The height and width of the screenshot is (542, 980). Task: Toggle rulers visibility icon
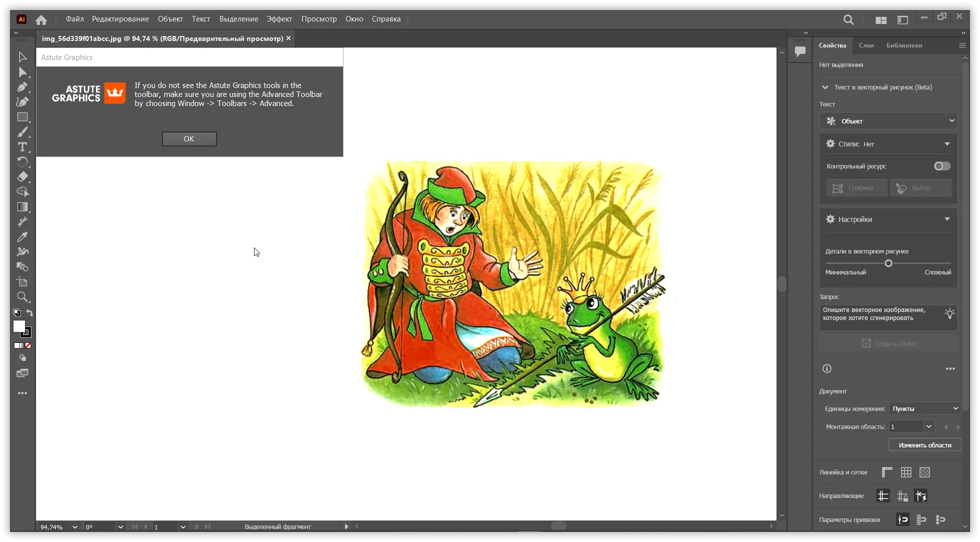[x=887, y=472]
